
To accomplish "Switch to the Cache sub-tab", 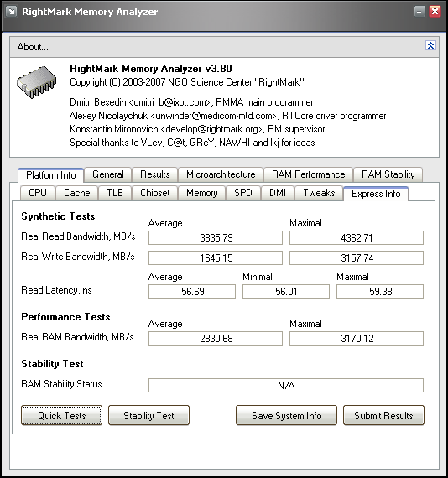I will pyautogui.click(x=77, y=193).
